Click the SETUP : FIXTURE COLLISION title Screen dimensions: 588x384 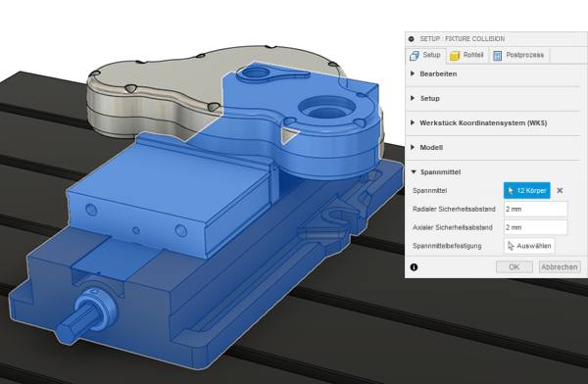(462, 39)
